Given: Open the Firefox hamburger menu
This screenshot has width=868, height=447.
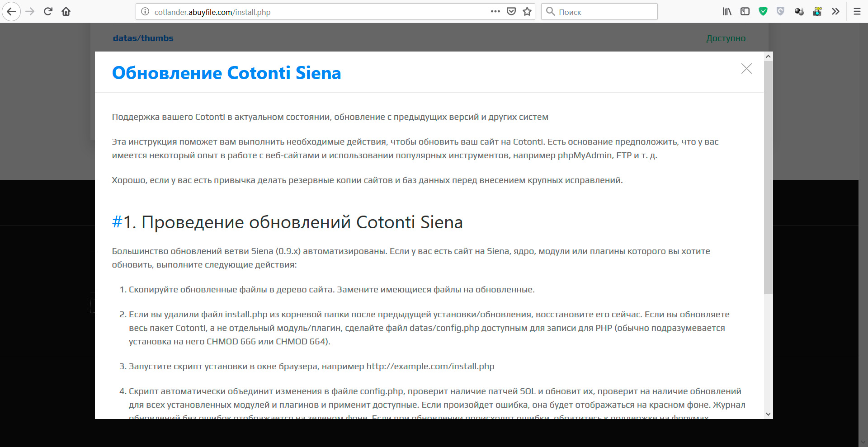Looking at the screenshot, I should click(857, 12).
